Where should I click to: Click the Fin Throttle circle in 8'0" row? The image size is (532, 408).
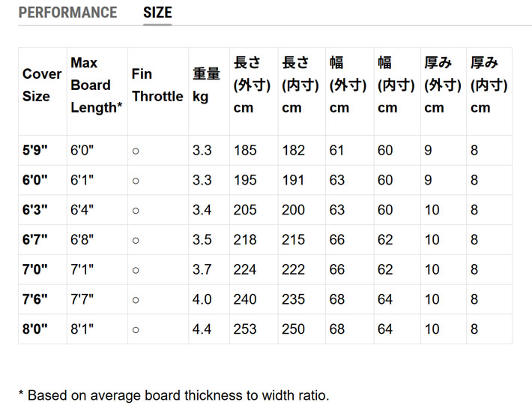coord(136,329)
